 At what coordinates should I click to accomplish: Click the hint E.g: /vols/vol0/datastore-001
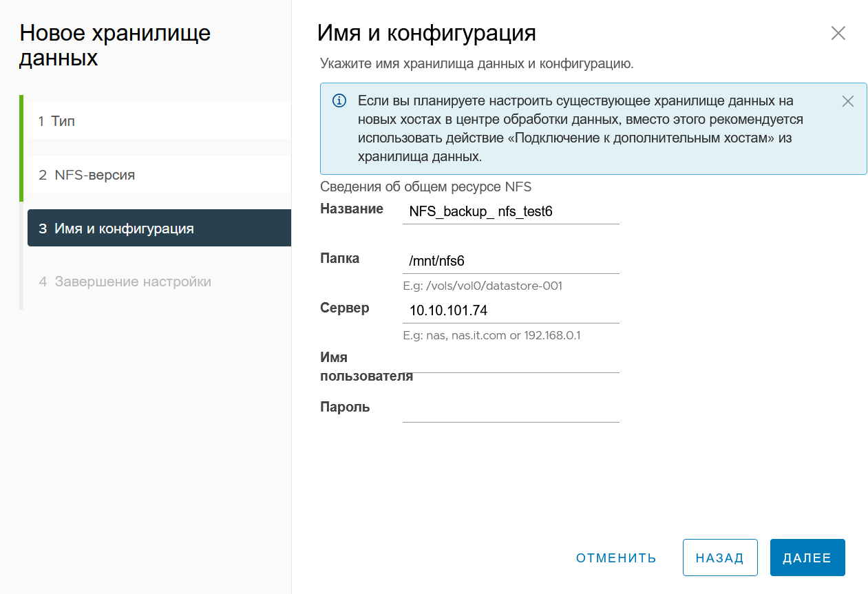coord(483,286)
